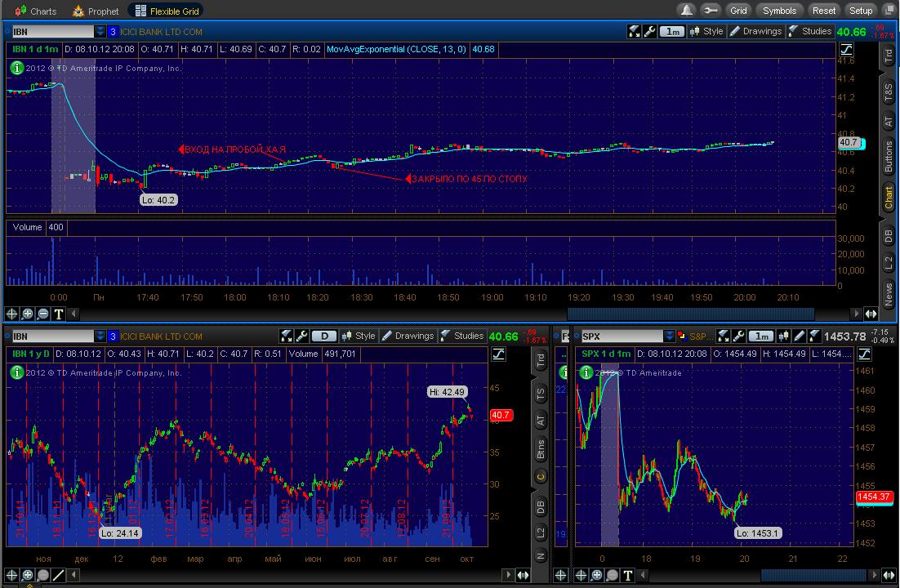Open the Symbols menu

[x=779, y=11]
